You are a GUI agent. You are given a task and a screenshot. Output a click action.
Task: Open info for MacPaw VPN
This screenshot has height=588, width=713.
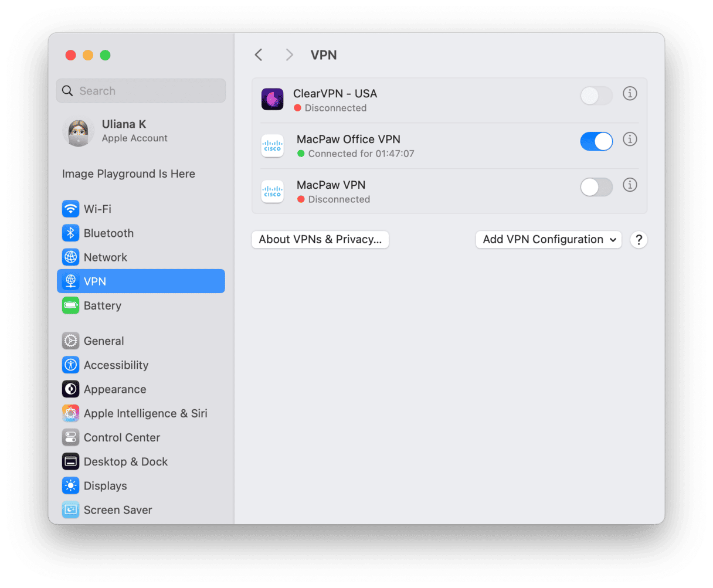coord(630,185)
